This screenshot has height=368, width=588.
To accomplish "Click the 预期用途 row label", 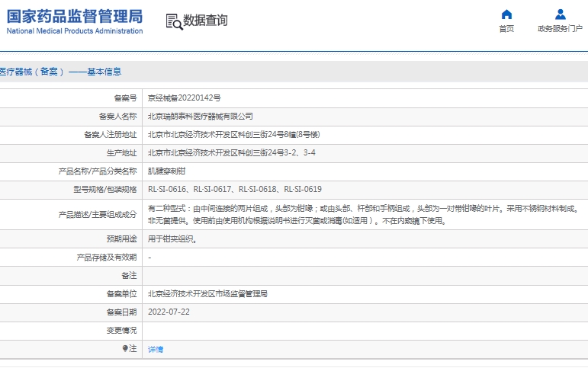I will pyautogui.click(x=121, y=239).
